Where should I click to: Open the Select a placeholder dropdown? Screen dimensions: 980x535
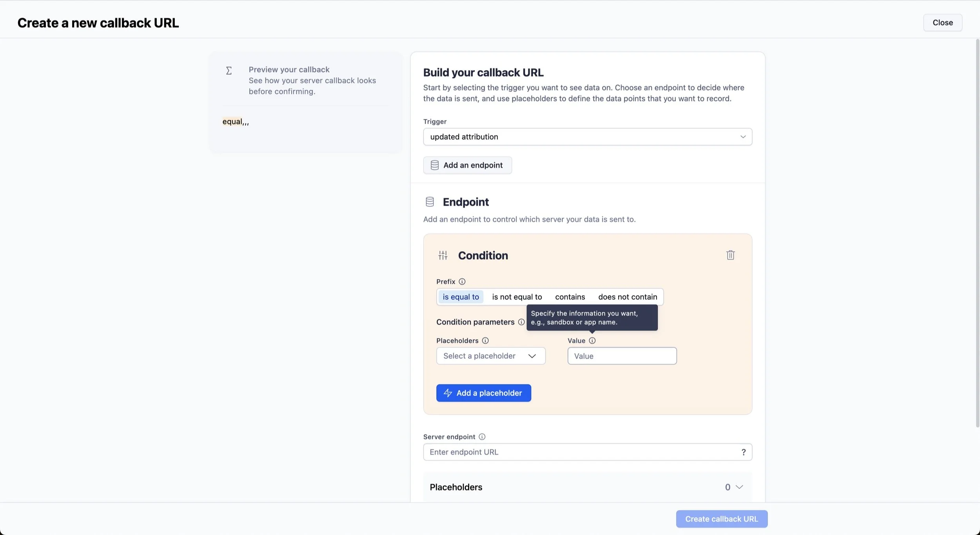point(490,356)
